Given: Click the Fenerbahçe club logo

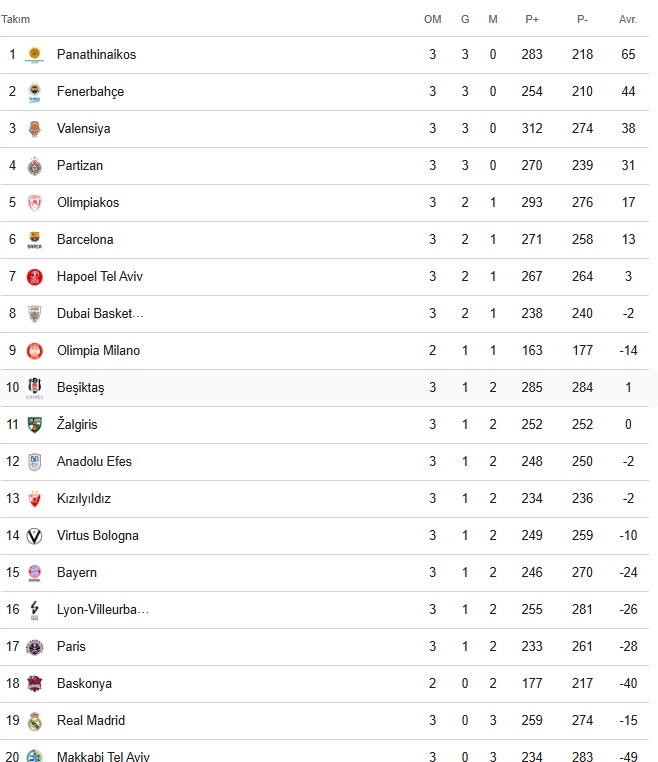Looking at the screenshot, I should 35,91.
